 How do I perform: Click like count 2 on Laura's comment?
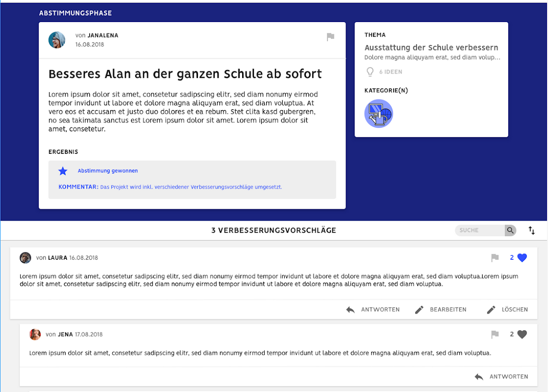point(512,257)
